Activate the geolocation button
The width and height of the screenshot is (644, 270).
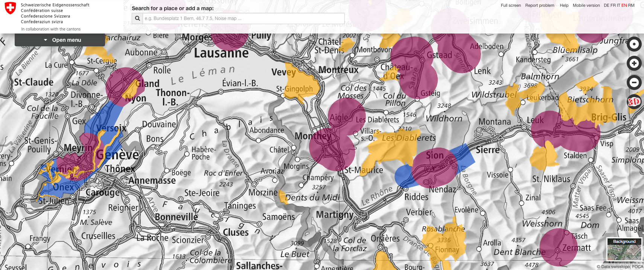coord(634,44)
